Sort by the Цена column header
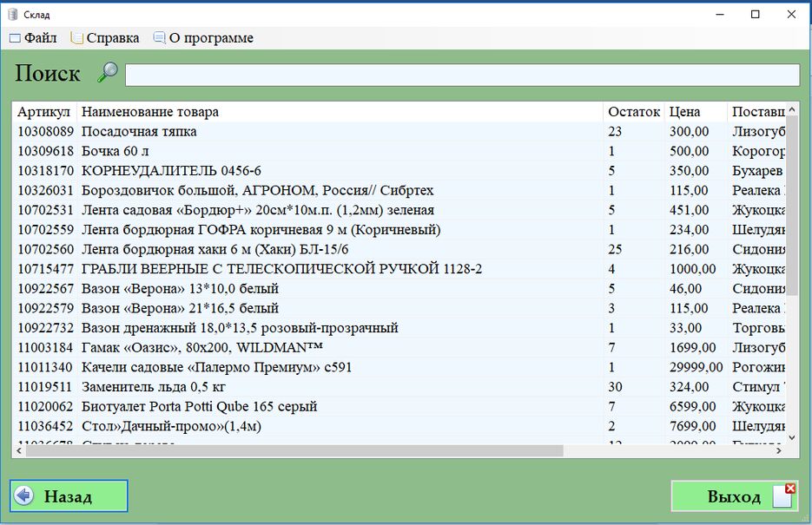The width and height of the screenshot is (812, 525). coord(696,112)
